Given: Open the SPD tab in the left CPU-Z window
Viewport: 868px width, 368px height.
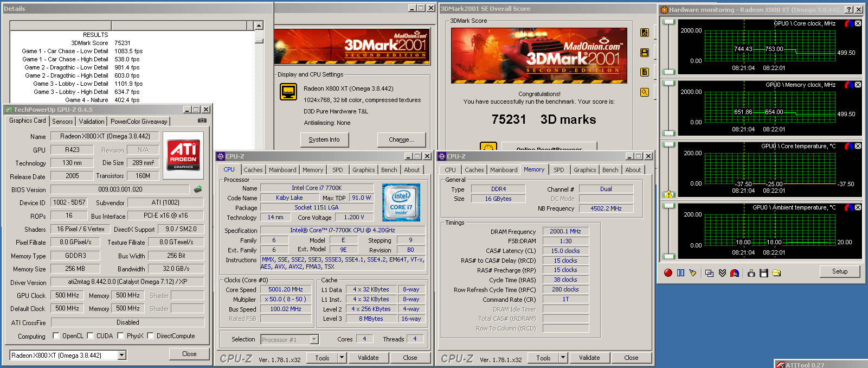Looking at the screenshot, I should click(338, 170).
